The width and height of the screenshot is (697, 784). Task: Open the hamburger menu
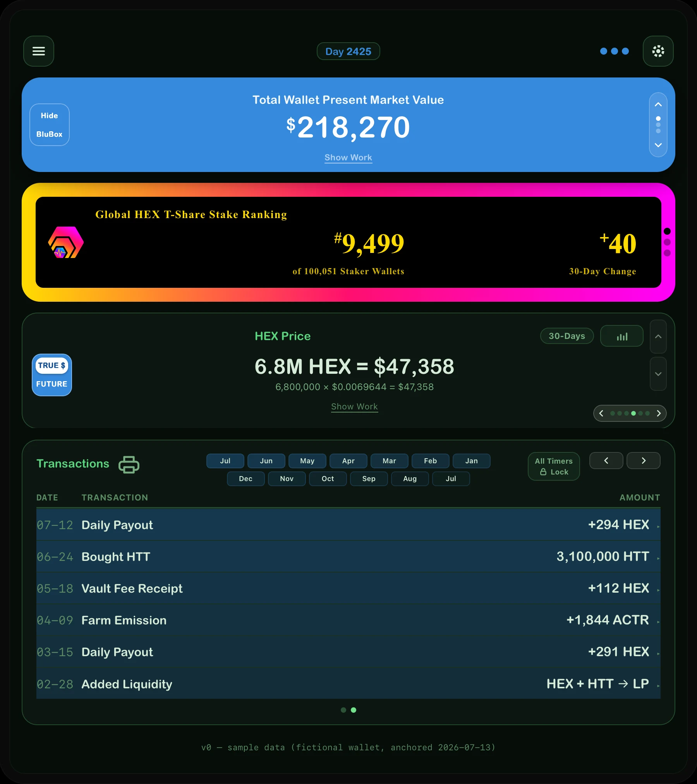pos(39,51)
